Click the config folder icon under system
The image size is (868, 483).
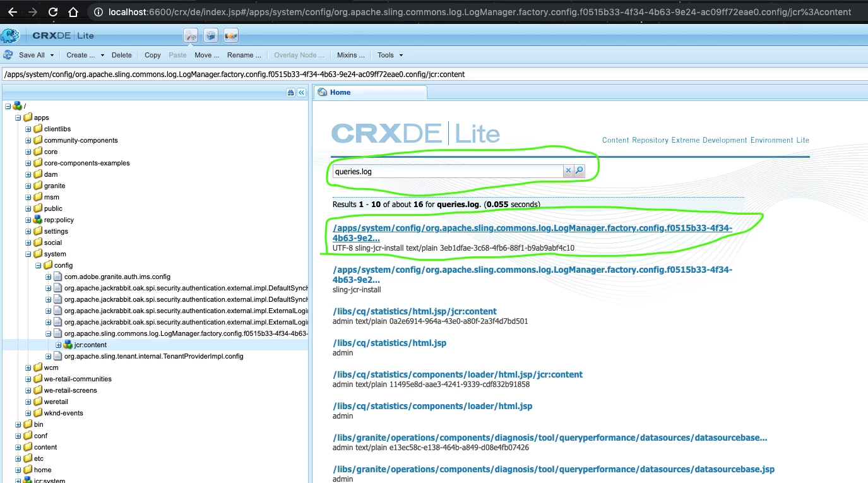point(48,265)
